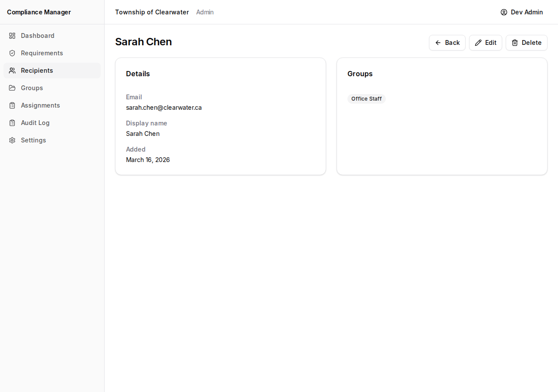
Task: Click the Groups card heading
Action: 360,74
